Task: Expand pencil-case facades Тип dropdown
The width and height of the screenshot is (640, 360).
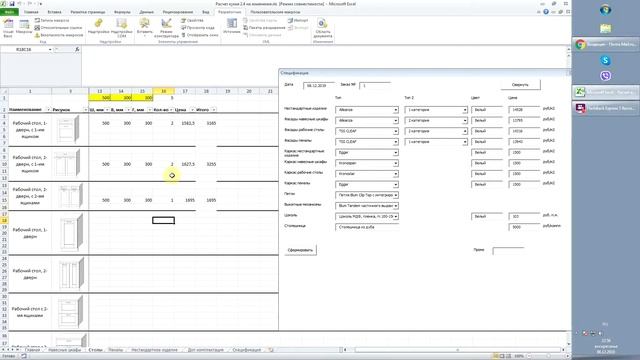Action: pyautogui.click(x=395, y=142)
